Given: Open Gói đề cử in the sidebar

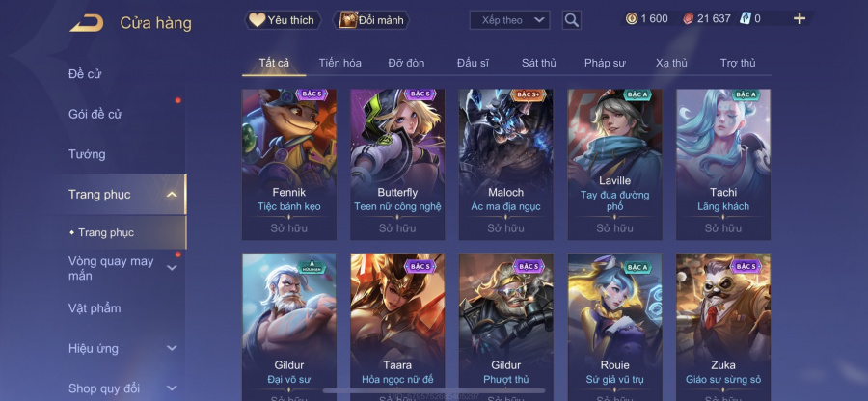Looking at the screenshot, I should (x=95, y=115).
